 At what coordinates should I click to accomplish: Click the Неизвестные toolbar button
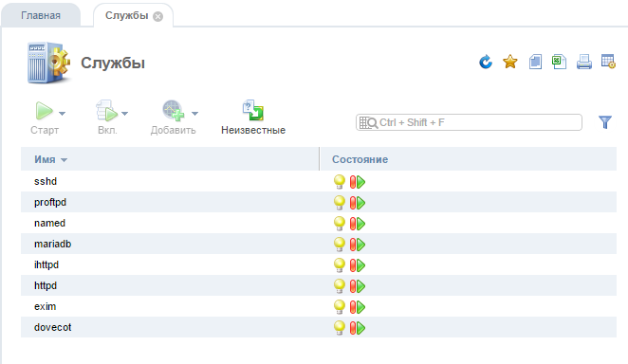[x=253, y=118]
